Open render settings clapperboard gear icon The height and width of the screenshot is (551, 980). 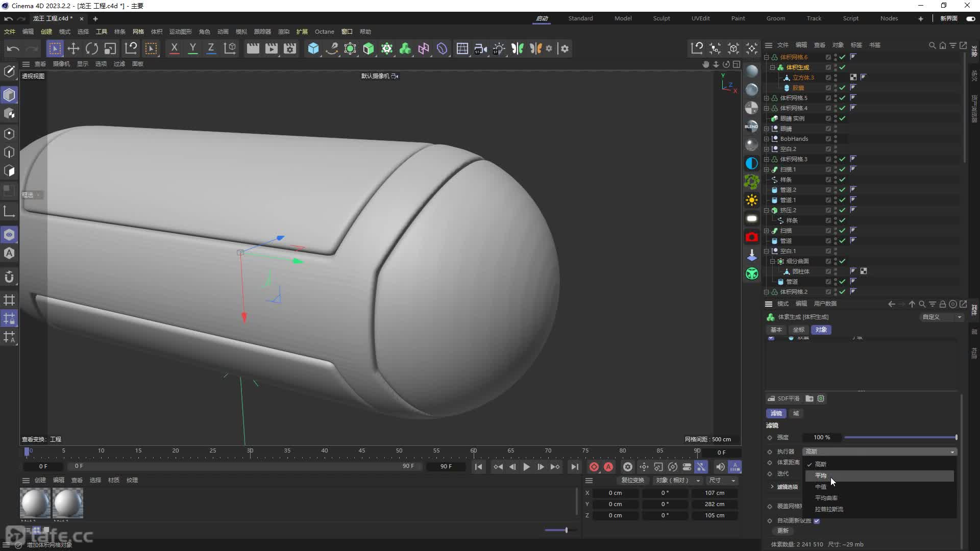coord(290,48)
